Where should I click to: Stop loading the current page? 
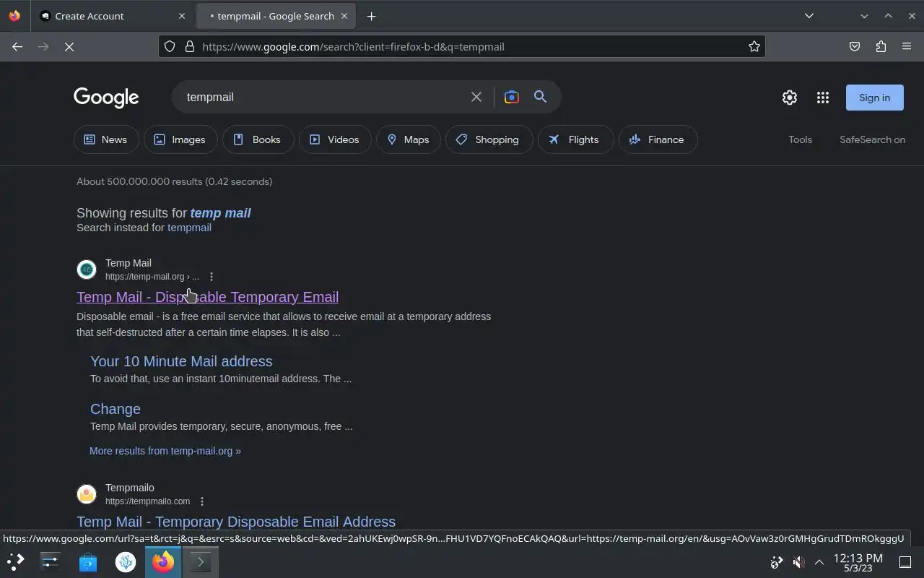point(69,46)
